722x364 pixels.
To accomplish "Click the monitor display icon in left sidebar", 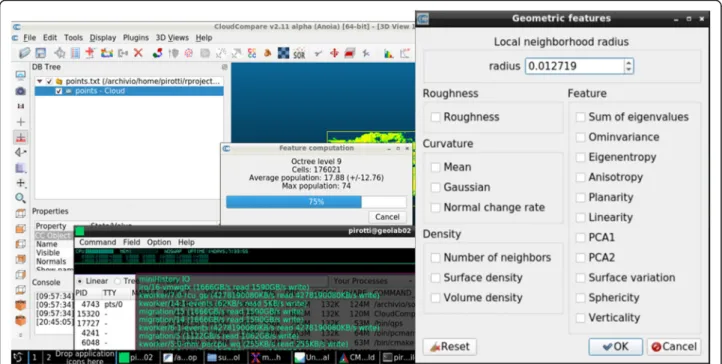I will [21, 75].
